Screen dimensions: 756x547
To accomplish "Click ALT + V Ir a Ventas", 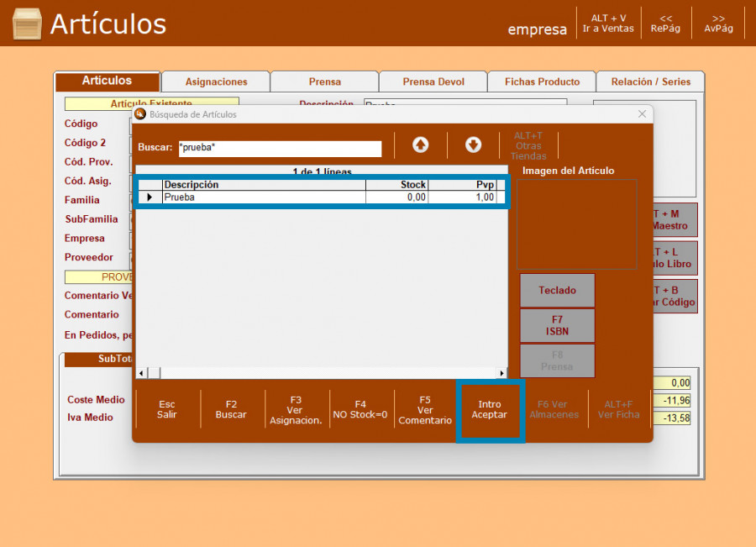I will pyautogui.click(x=608, y=24).
